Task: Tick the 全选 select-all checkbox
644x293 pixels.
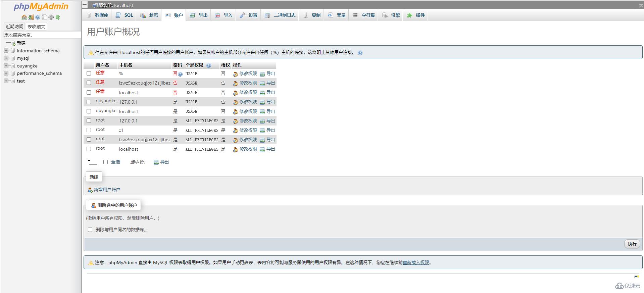Action: (105, 162)
